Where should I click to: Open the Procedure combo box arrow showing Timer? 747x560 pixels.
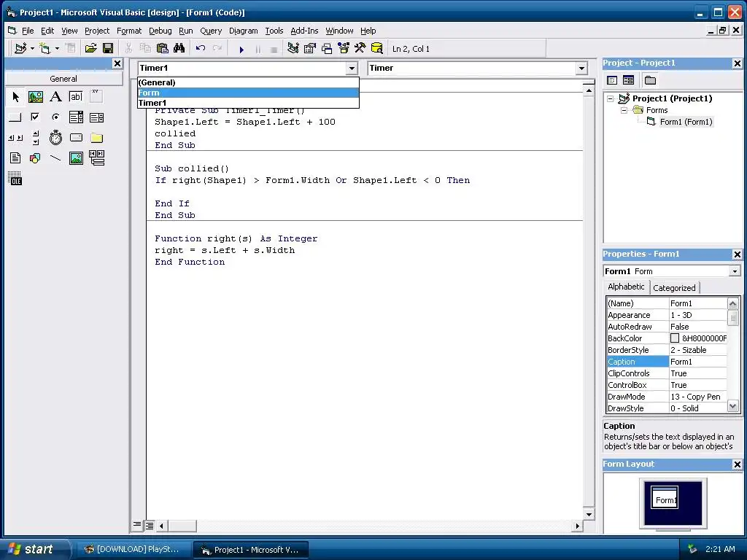(581, 68)
